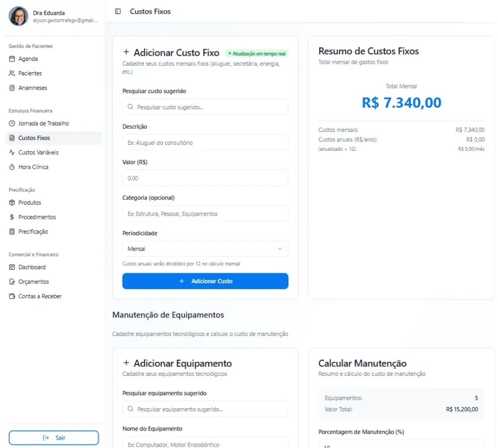
Task: Click the Produtos box icon
Action: tap(12, 203)
